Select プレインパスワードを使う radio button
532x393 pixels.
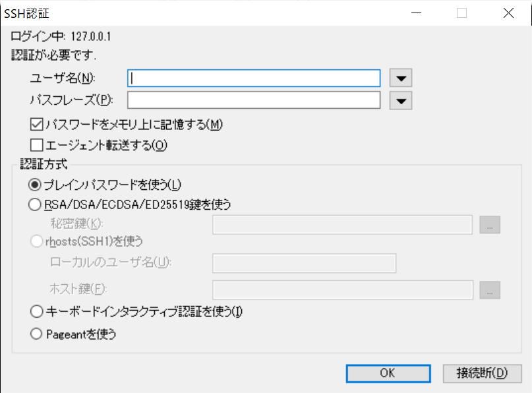[35, 185]
